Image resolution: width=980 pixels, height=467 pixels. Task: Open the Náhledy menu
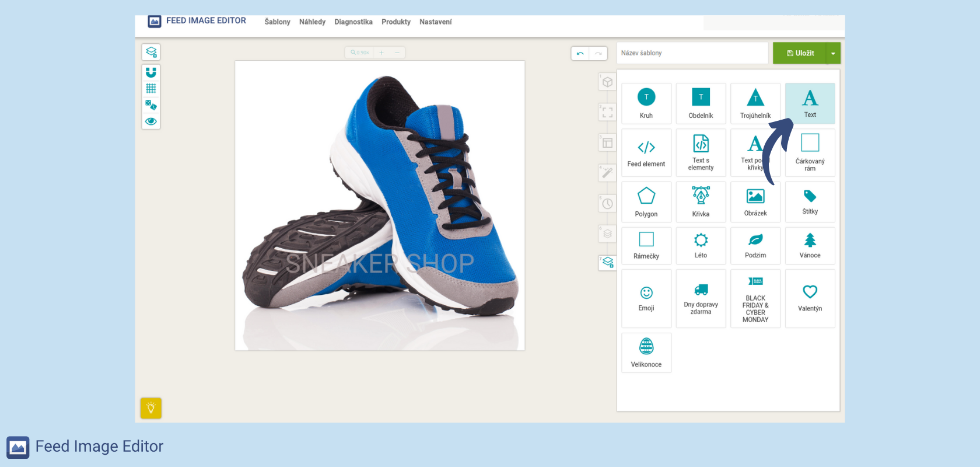point(312,22)
